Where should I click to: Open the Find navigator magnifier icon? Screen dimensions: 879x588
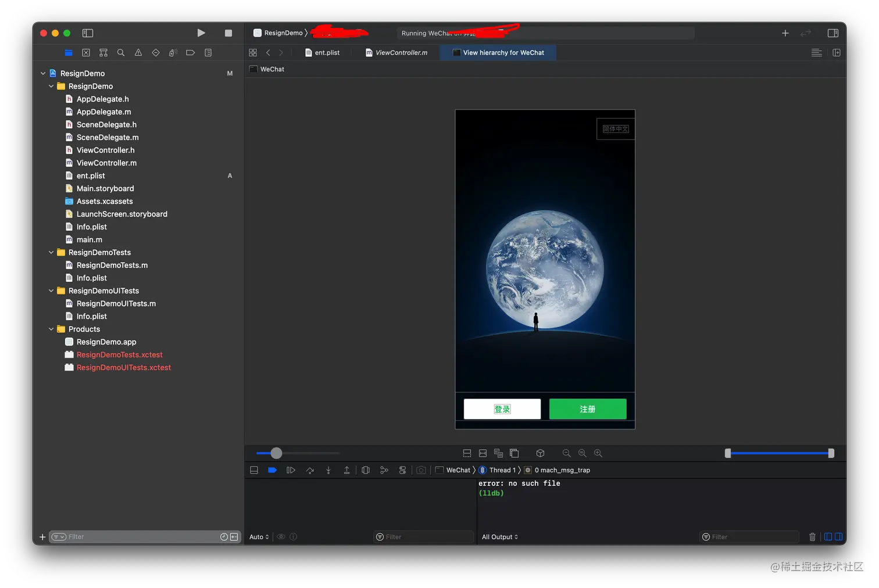click(121, 53)
